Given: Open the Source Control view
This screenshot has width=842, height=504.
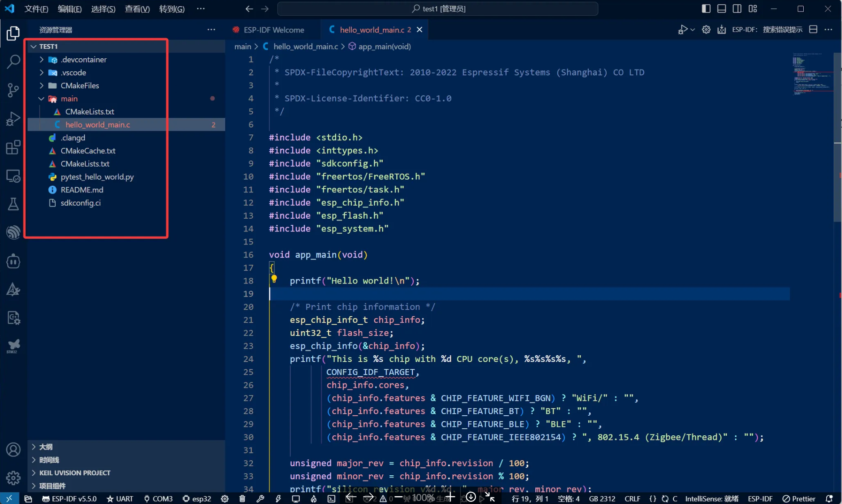Looking at the screenshot, I should tap(13, 90).
